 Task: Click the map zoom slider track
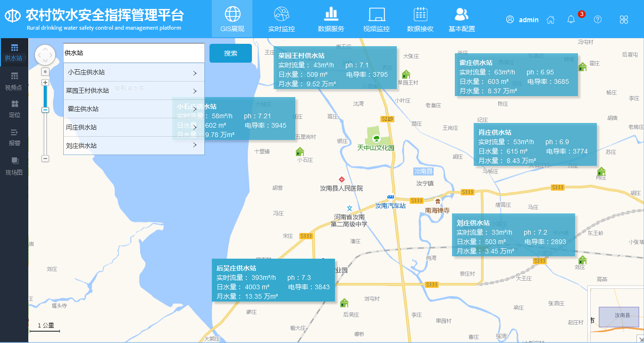(45, 121)
